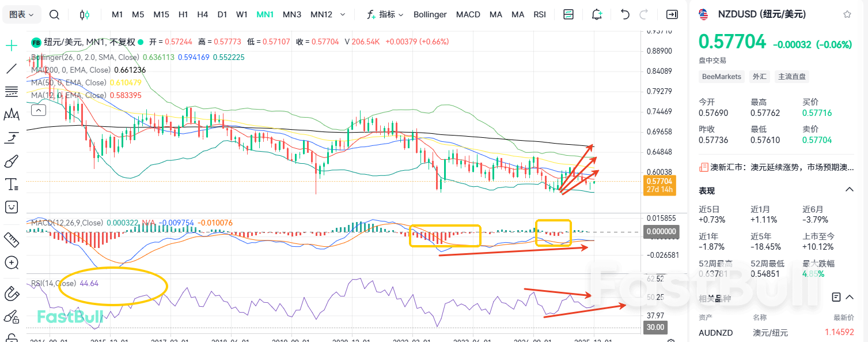Create a new price alert via bell icon
The height and width of the screenshot is (342, 868).
[x=597, y=14]
